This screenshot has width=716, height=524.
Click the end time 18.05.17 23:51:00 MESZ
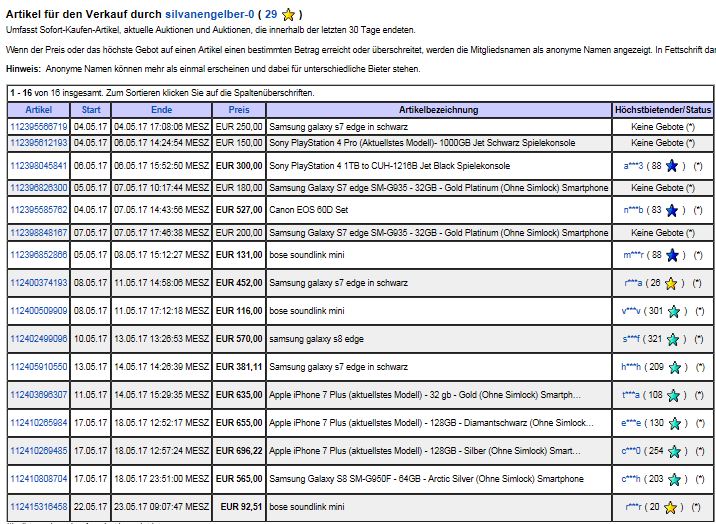click(x=162, y=479)
